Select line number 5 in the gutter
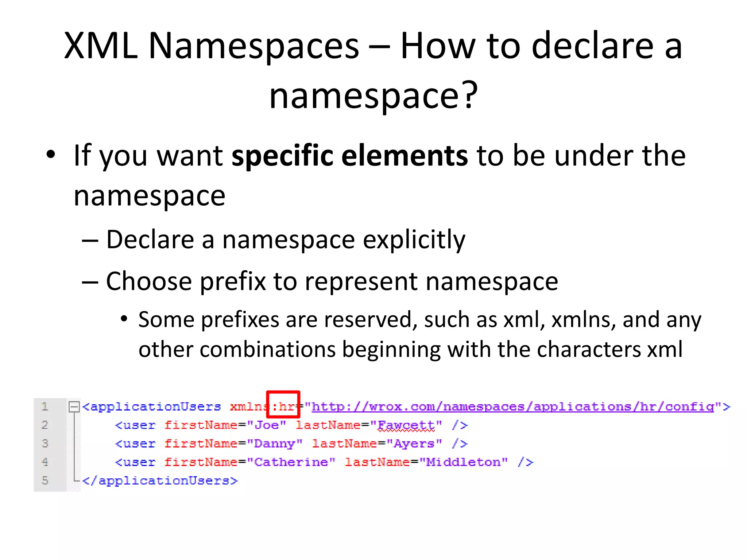The height and width of the screenshot is (560, 747). [45, 481]
